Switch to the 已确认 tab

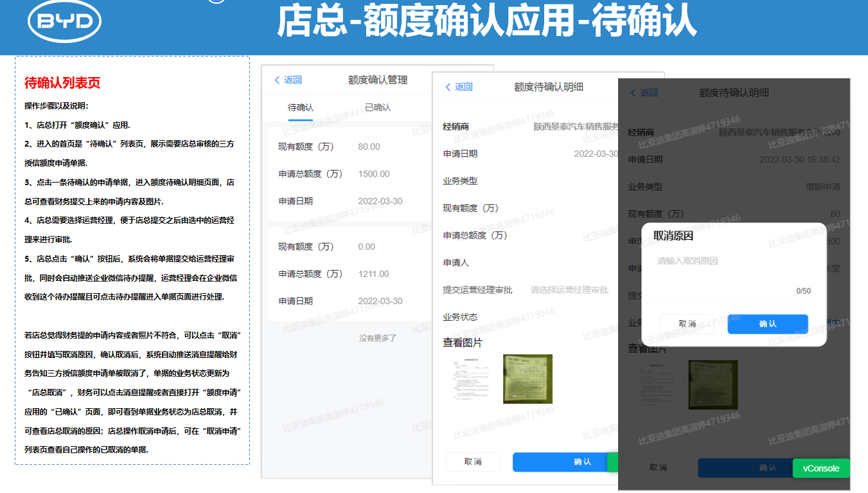click(x=378, y=107)
